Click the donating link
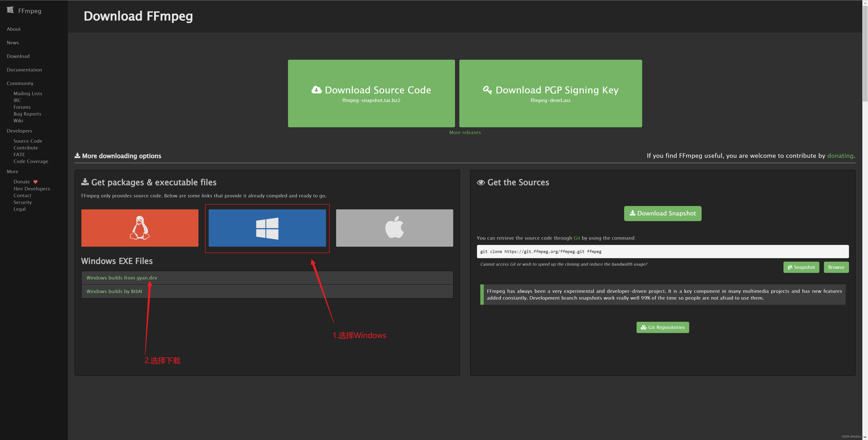Image resolution: width=868 pixels, height=440 pixels. (840, 156)
